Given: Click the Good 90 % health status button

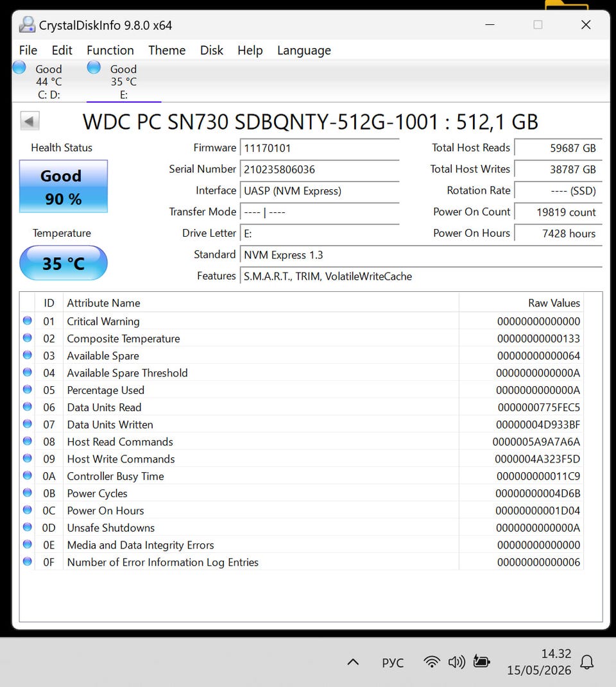Looking at the screenshot, I should 64,186.
